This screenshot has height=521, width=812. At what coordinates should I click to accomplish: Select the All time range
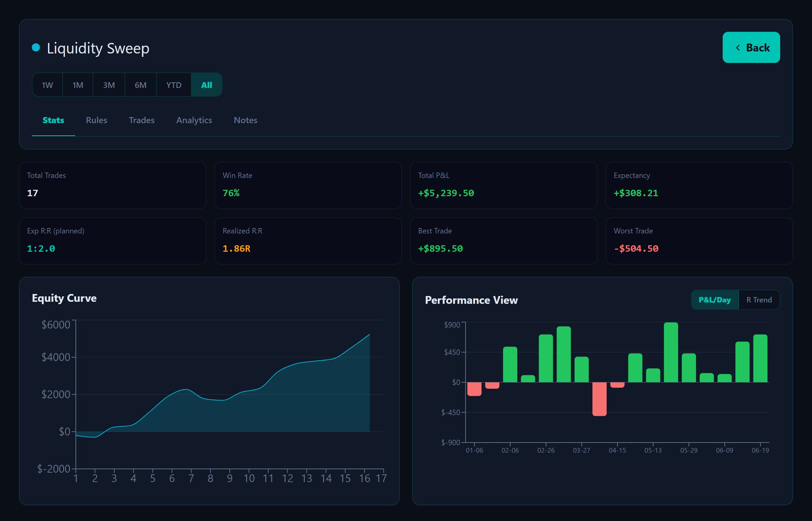[207, 85]
